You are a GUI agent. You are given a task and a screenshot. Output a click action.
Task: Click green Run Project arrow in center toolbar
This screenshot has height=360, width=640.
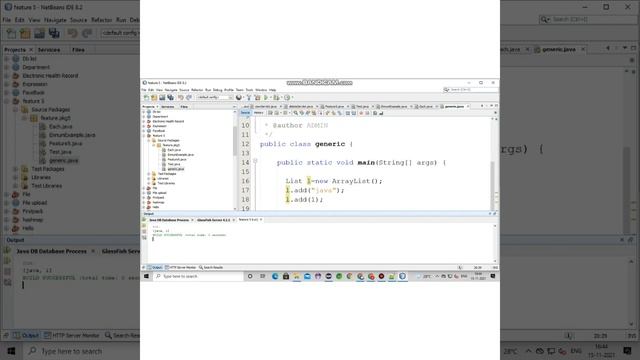(x=266, y=98)
